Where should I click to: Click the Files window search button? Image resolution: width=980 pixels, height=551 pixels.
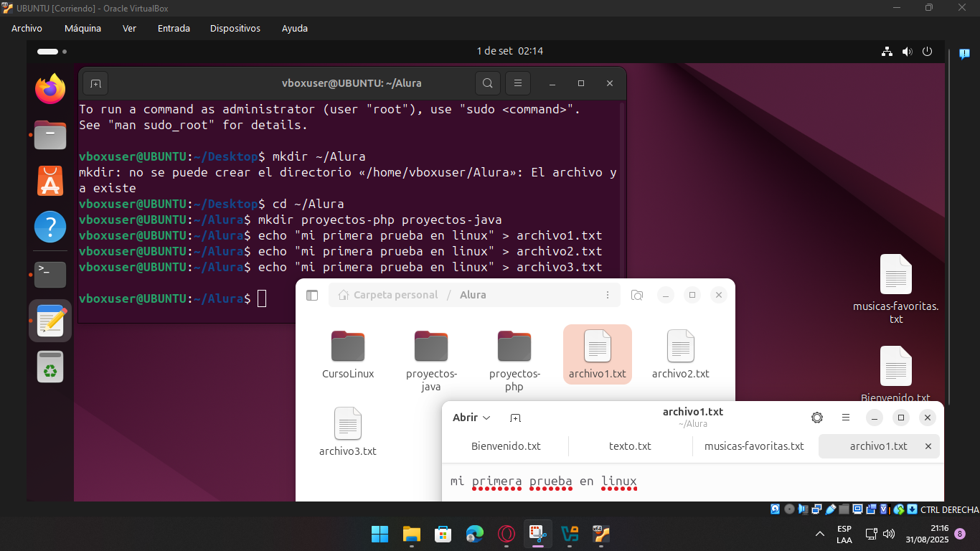[x=636, y=295]
